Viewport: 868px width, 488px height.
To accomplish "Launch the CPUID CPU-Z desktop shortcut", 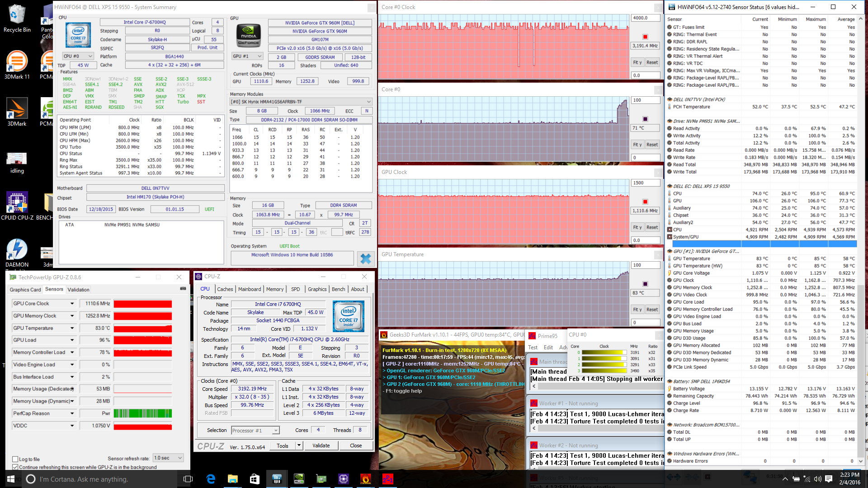I will coord(17,206).
